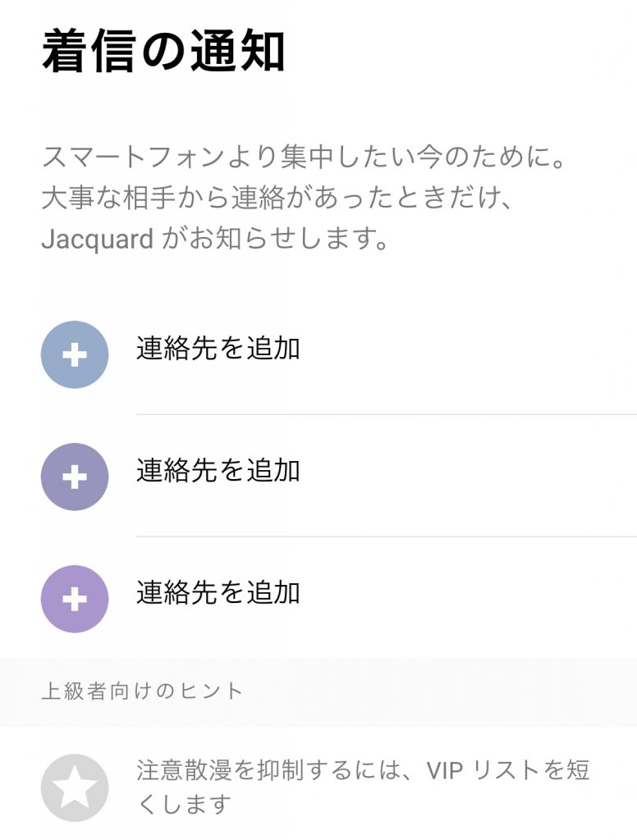
Task: Tap the 着信の通知 page title
Action: click(x=163, y=52)
